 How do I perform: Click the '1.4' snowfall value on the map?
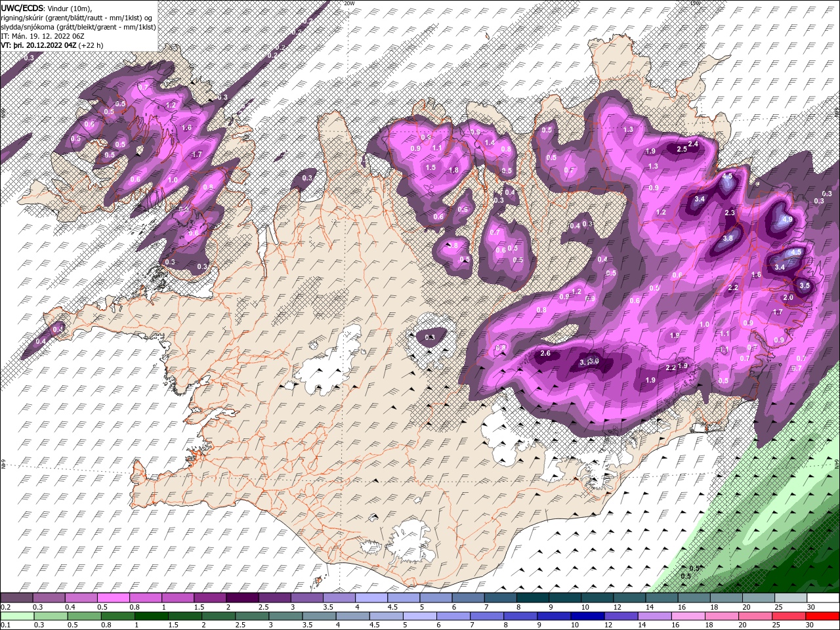point(489,142)
